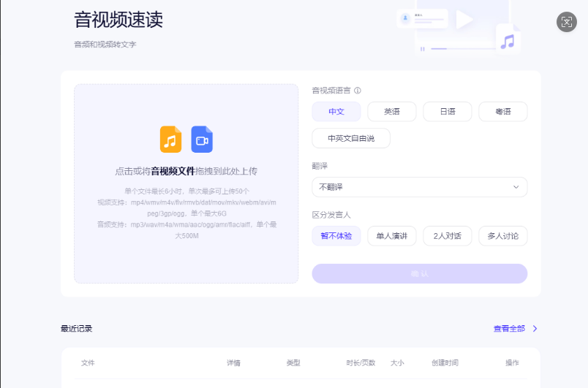Click the pause icon in the header illustration
This screenshot has height=388, width=588.
(422, 49)
